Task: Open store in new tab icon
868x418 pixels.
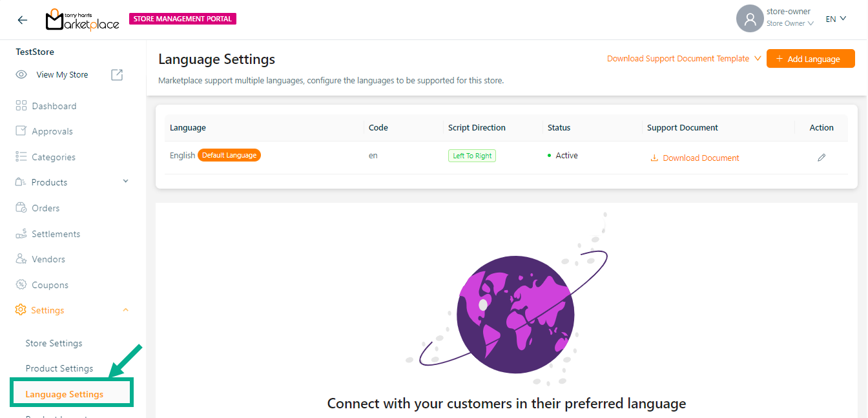Action: (117, 75)
